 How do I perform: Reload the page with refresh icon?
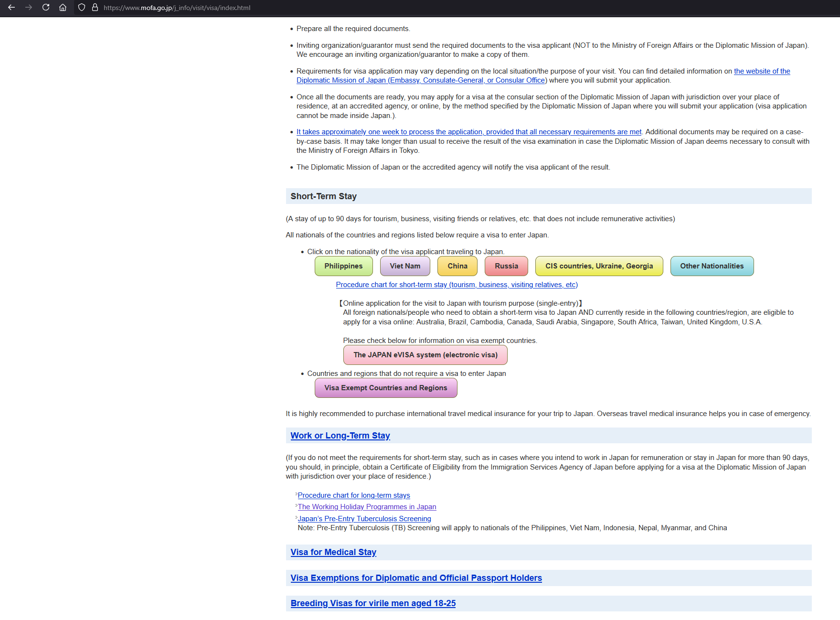coord(46,8)
